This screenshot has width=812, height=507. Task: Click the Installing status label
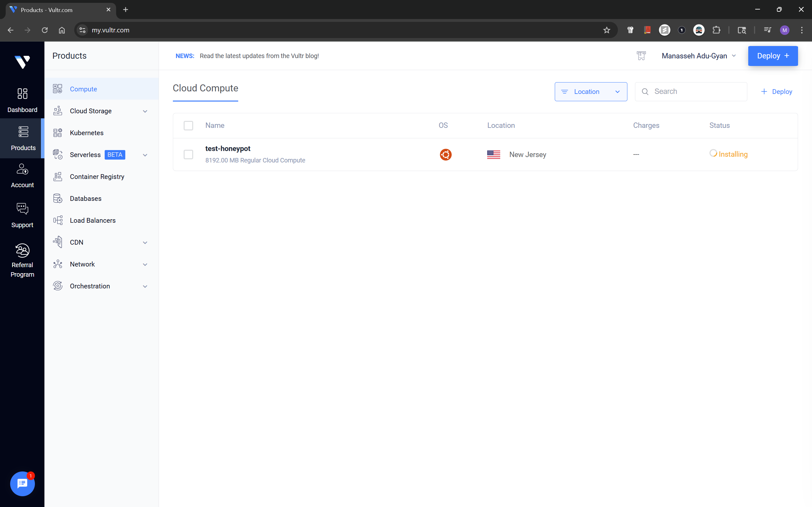(733, 154)
